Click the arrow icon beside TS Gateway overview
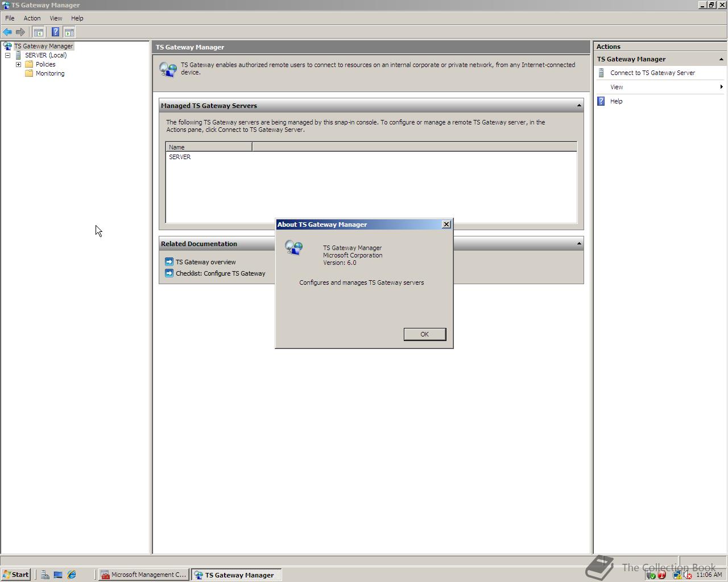 pyautogui.click(x=169, y=262)
